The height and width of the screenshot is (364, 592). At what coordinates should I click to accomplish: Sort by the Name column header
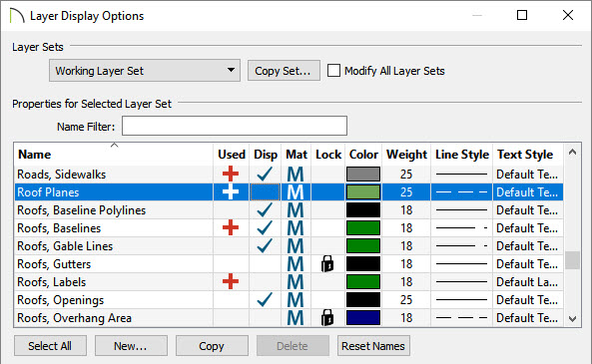113,155
